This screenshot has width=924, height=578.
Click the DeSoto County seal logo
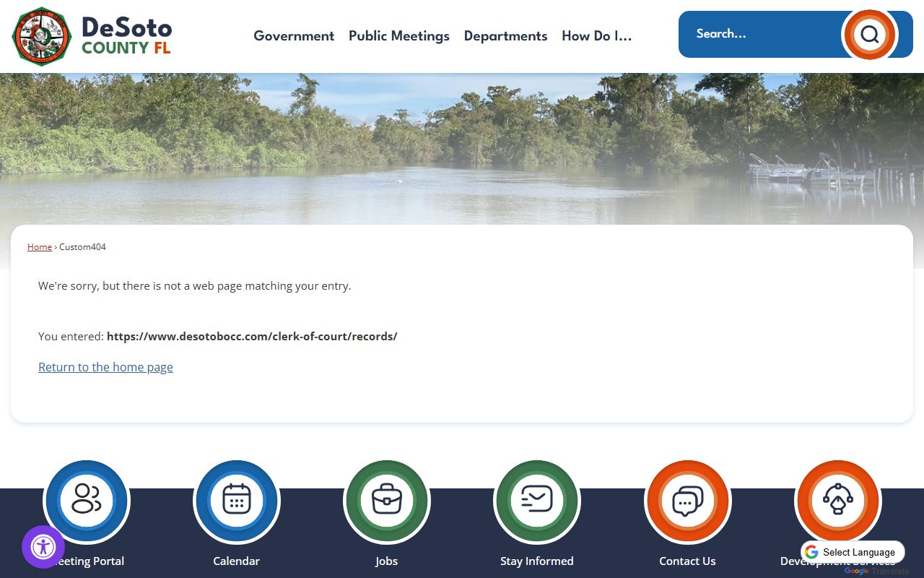coord(42,36)
